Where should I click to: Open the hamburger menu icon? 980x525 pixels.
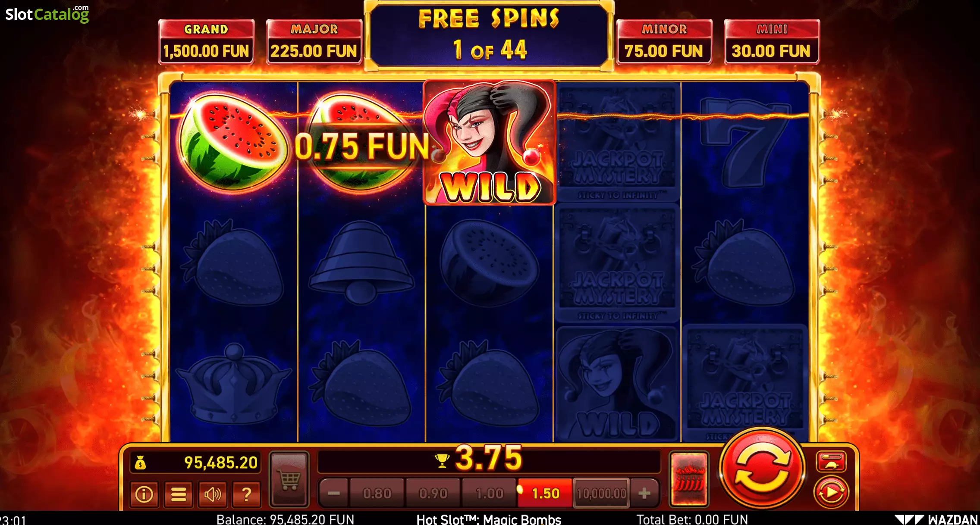coord(179,494)
